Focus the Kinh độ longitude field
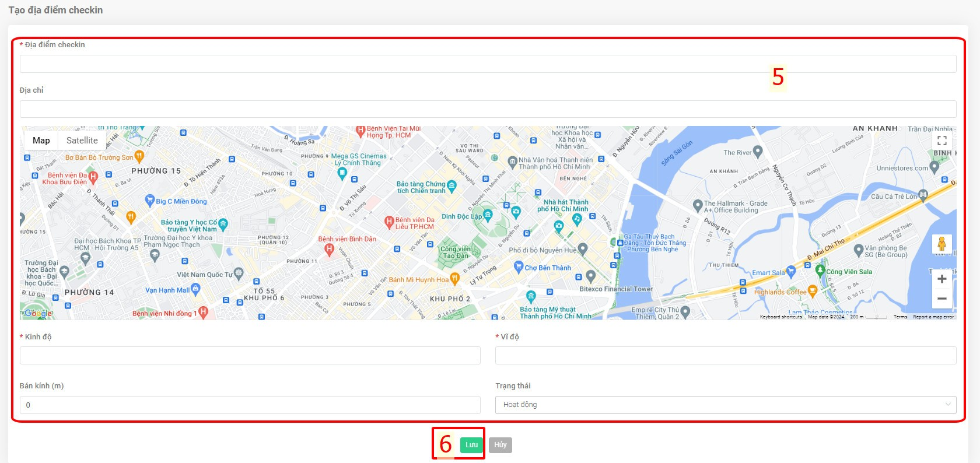The width and height of the screenshot is (980, 463). 250,356
